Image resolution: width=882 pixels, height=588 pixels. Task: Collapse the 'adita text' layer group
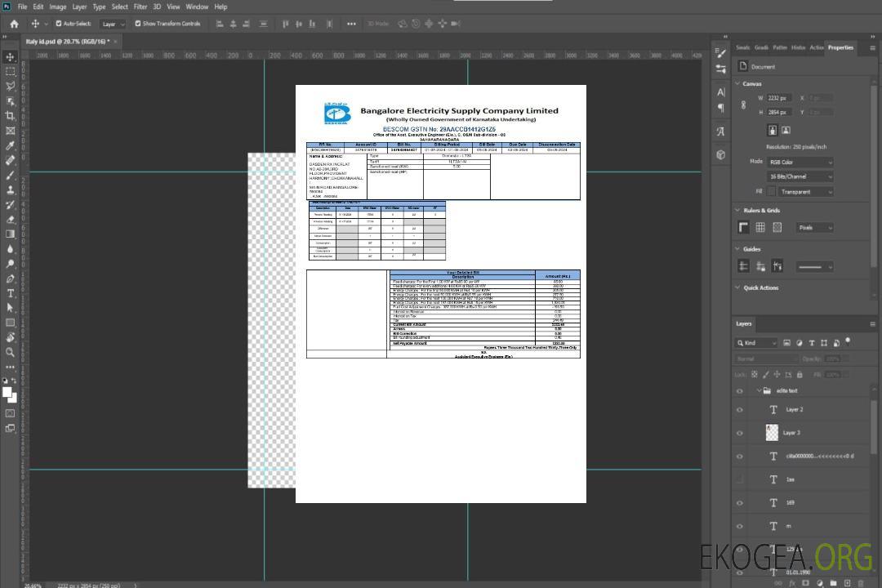click(759, 390)
